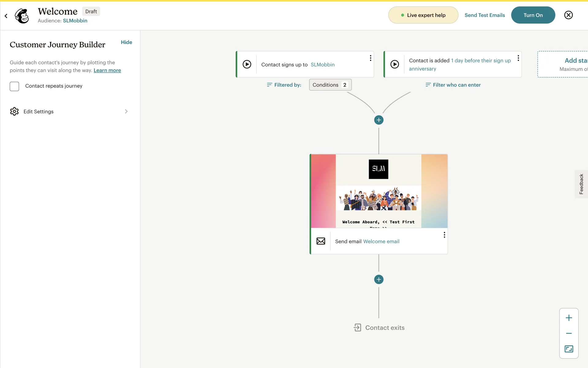Open Conditions 2 filter dropdown

[x=330, y=85]
